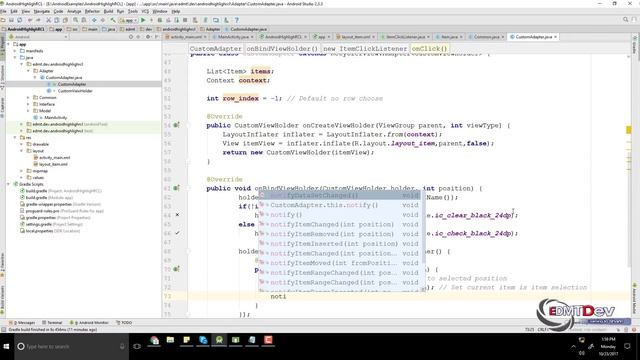
Task: Select layout_item.xml in layout folder
Action: tap(53, 164)
